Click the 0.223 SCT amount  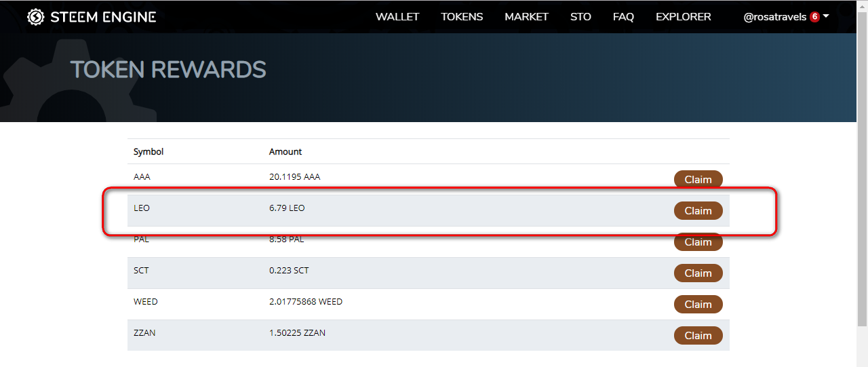(x=289, y=270)
